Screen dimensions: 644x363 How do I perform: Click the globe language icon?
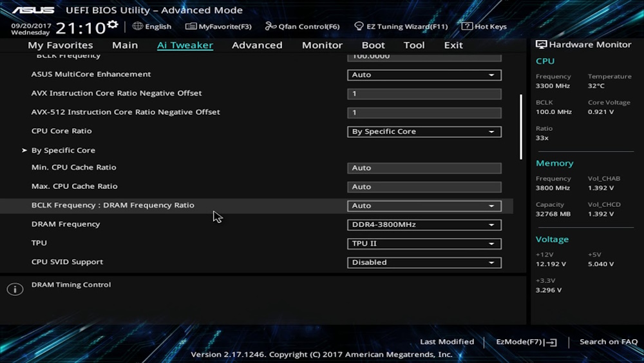pos(138,26)
